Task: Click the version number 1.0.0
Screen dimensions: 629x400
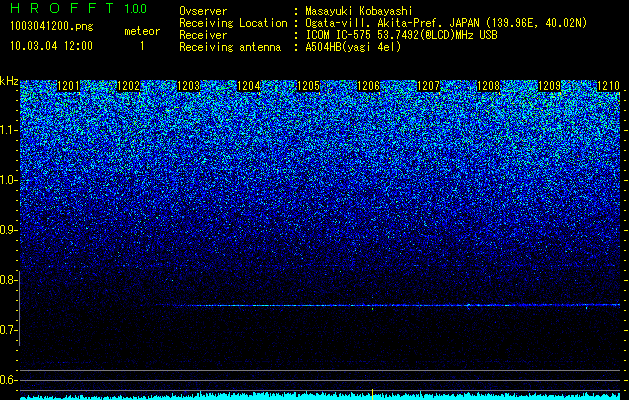Action: (x=135, y=9)
